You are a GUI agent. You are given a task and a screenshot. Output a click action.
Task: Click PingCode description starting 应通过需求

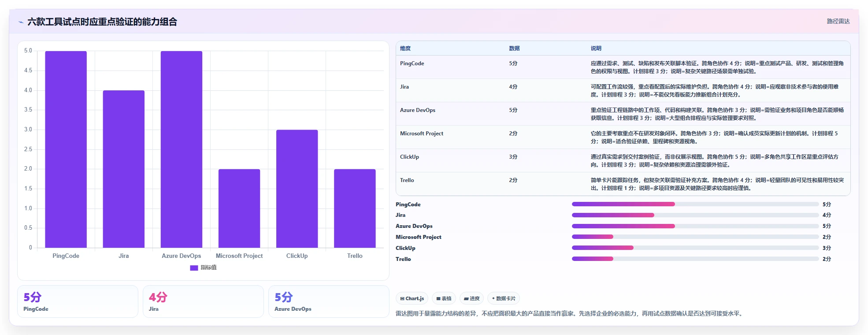click(717, 67)
